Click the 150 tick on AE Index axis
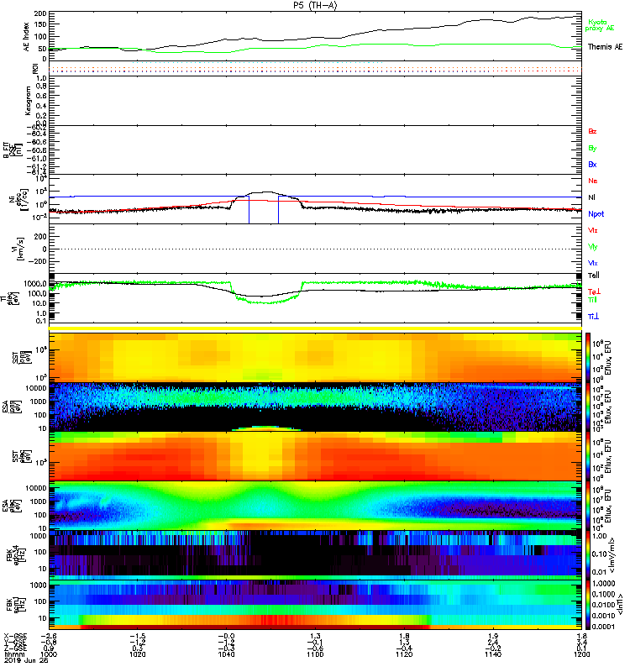This screenshot has width=630, height=672. pyautogui.click(x=39, y=24)
